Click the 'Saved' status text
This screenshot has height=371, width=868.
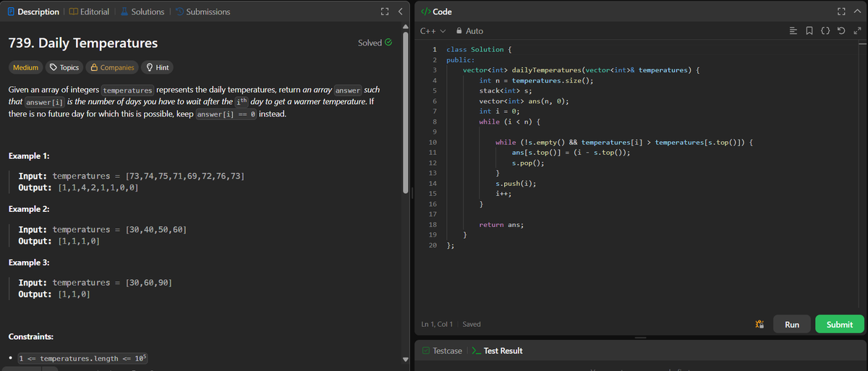coord(472,325)
